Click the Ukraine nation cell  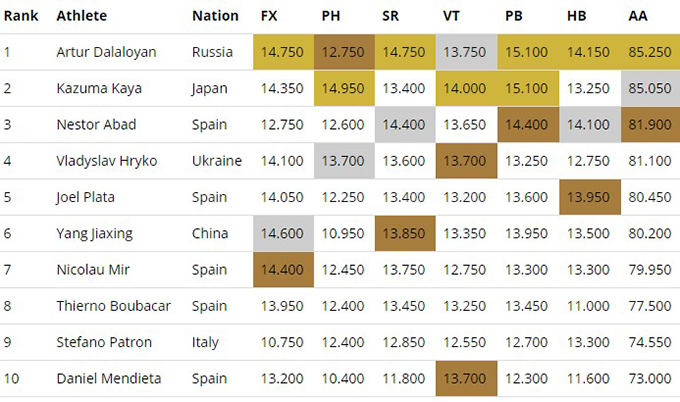[216, 161]
